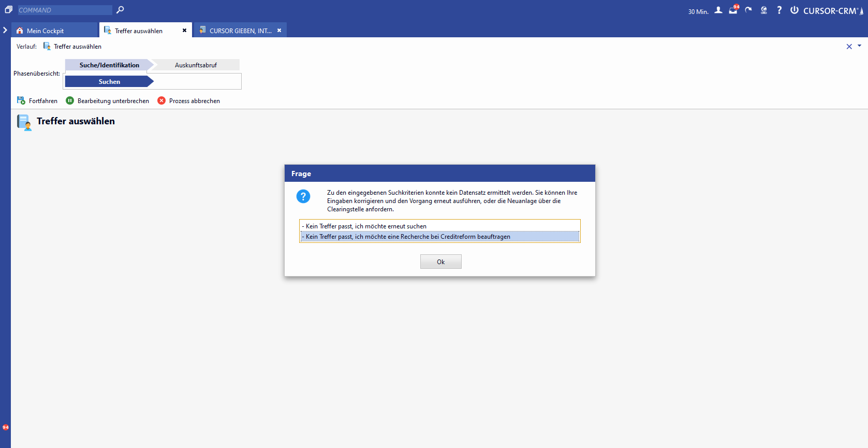This screenshot has width=868, height=448.
Task: Close the Treffer auswählen tab
Action: 184,31
